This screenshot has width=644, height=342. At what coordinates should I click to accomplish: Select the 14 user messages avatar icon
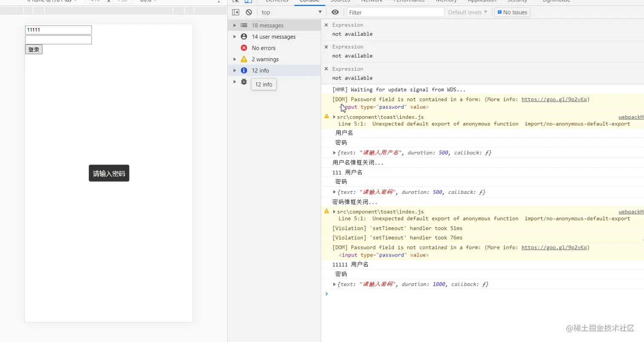pyautogui.click(x=244, y=37)
